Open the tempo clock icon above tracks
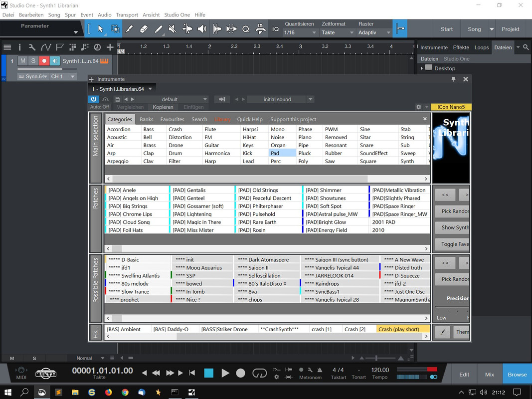Image resolution: width=532 pixels, height=399 pixels. point(97,47)
